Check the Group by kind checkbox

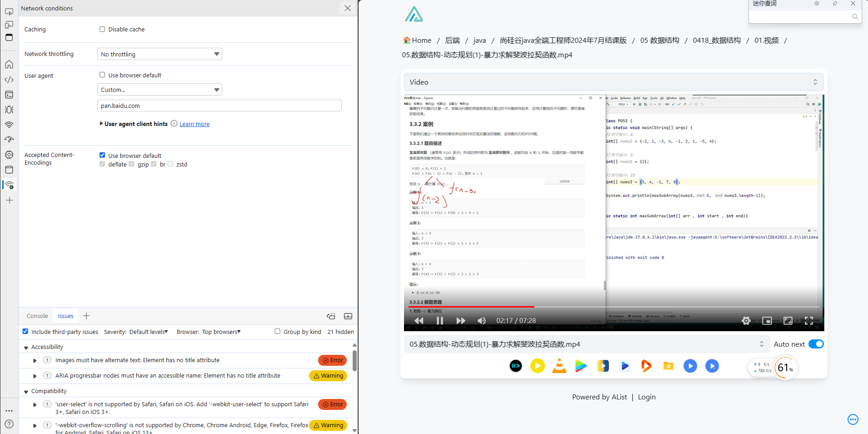[x=277, y=331]
